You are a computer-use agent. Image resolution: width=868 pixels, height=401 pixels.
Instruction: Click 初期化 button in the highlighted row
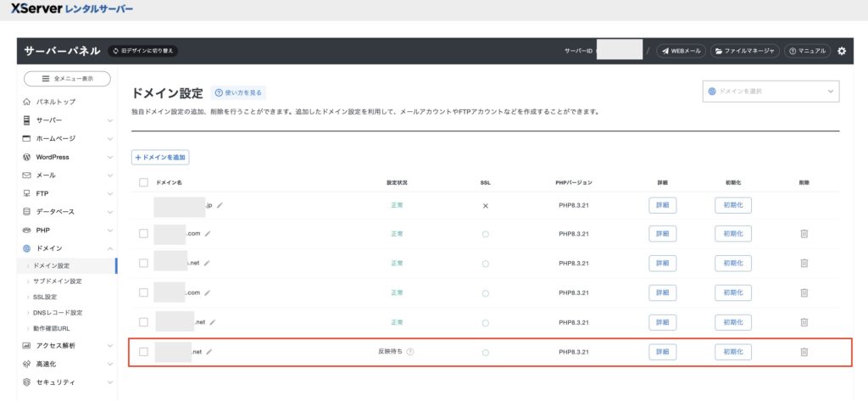click(732, 352)
